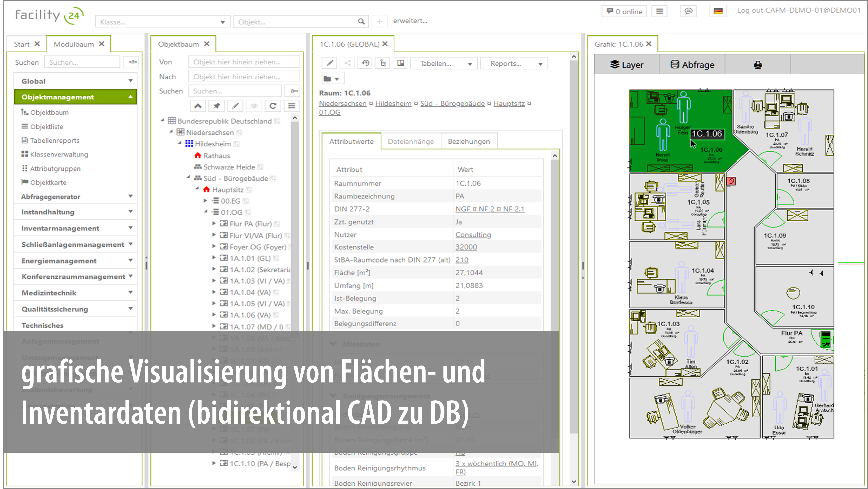Click the pencil edit icon in the room toolbar
Image resolution: width=868 pixels, height=489 pixels.
pyautogui.click(x=330, y=63)
